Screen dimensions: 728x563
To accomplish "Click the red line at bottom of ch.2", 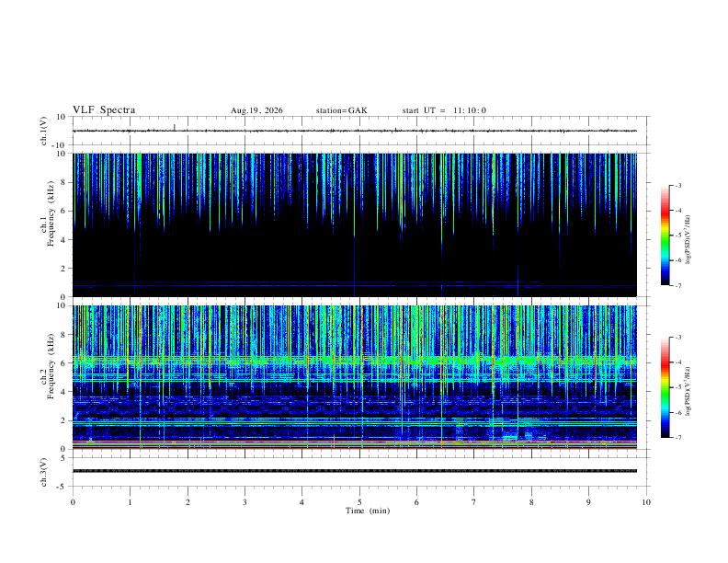I will coord(354,448).
